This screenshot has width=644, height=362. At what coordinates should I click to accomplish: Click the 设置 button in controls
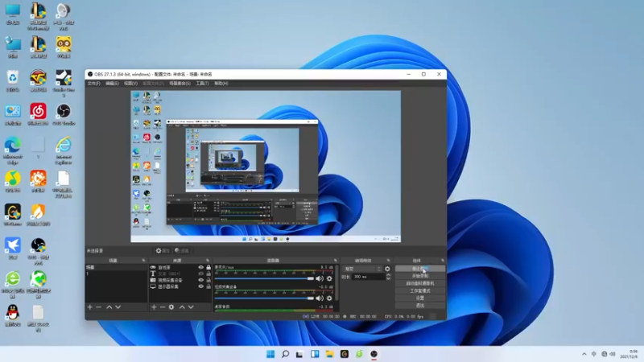pos(419,298)
